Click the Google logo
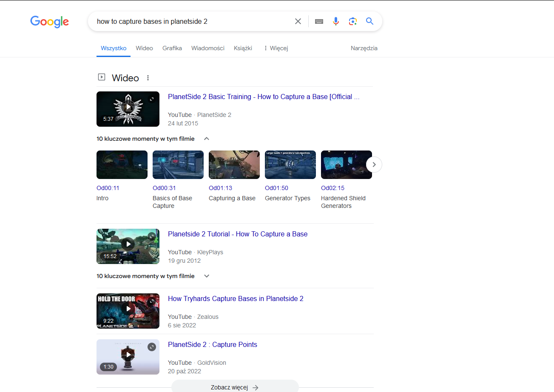The height and width of the screenshot is (392, 554). coord(49,22)
